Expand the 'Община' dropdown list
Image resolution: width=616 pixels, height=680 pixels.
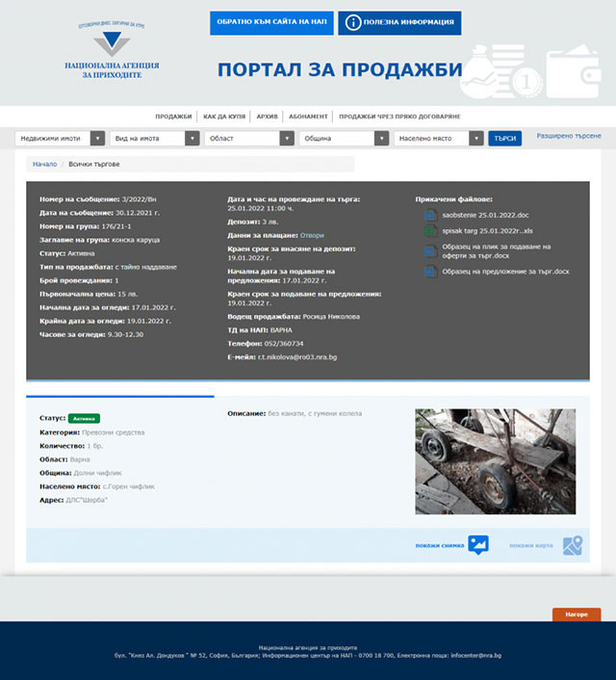343,139
